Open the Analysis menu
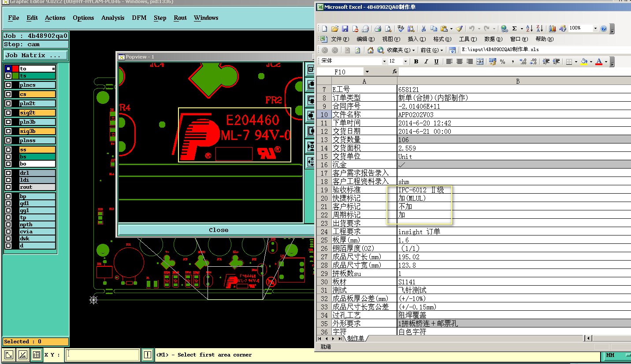Image resolution: width=631 pixels, height=364 pixels. 113,18
